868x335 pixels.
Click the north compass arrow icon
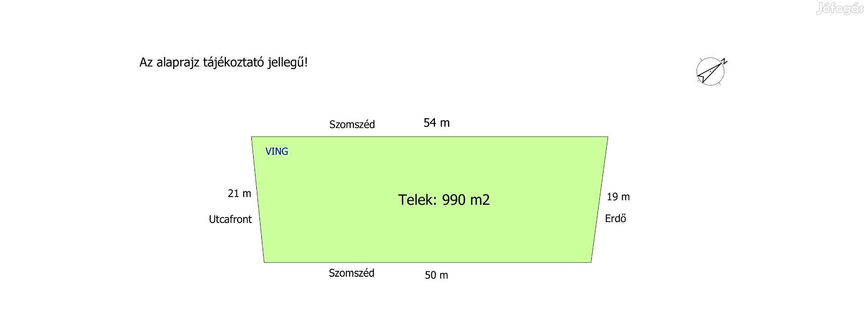[x=711, y=71]
